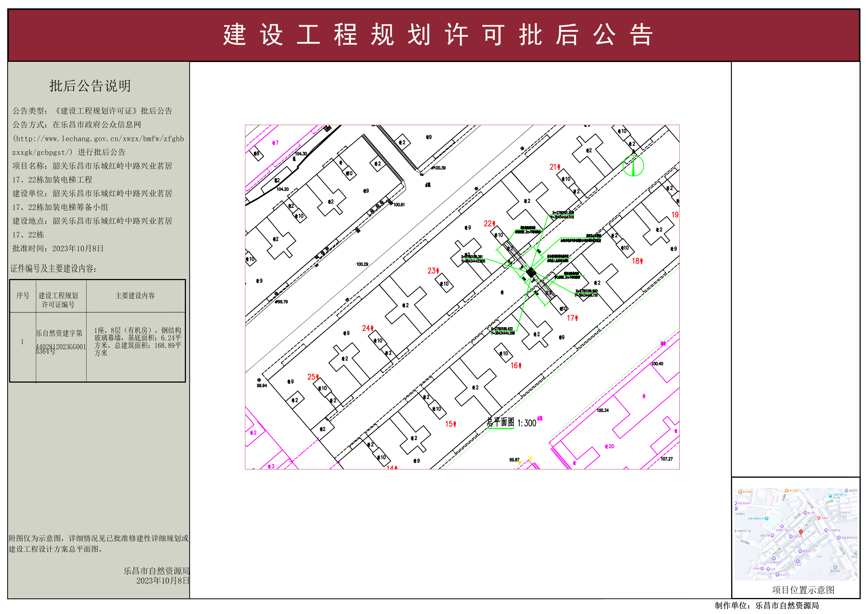This screenshot has width=868, height=614.
Task: Click the red building label 24号
Action: pyautogui.click(x=368, y=328)
